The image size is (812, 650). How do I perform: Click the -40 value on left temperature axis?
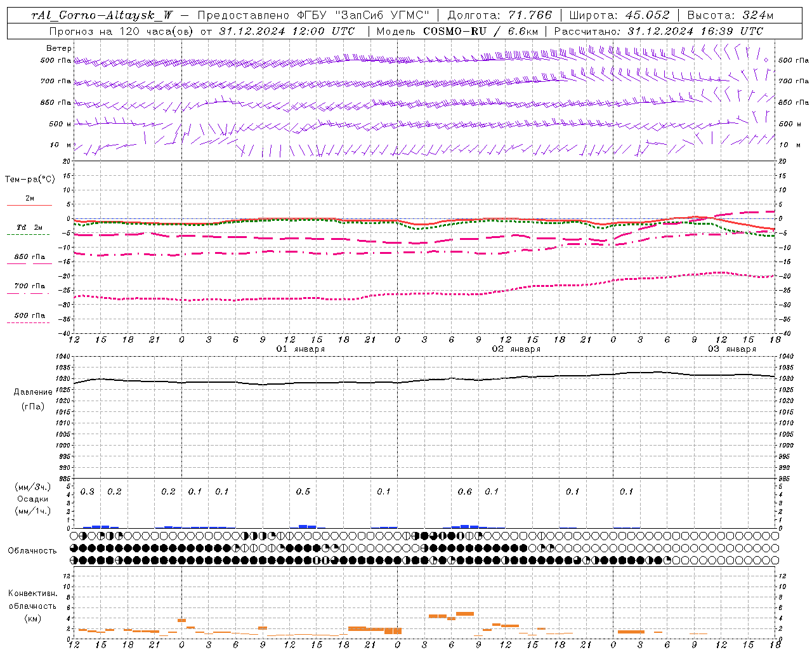coord(65,333)
